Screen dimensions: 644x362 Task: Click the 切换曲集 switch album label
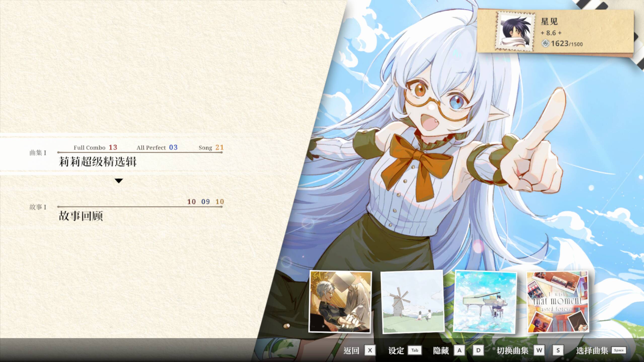click(x=512, y=350)
